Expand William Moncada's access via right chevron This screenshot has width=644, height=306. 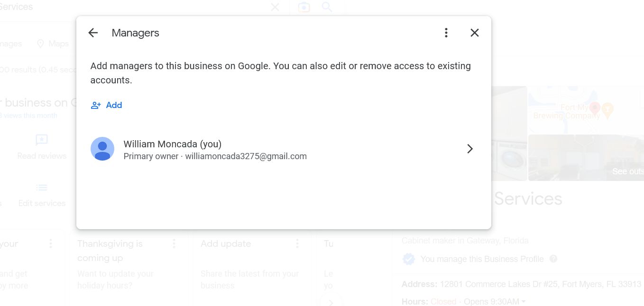pyautogui.click(x=470, y=149)
